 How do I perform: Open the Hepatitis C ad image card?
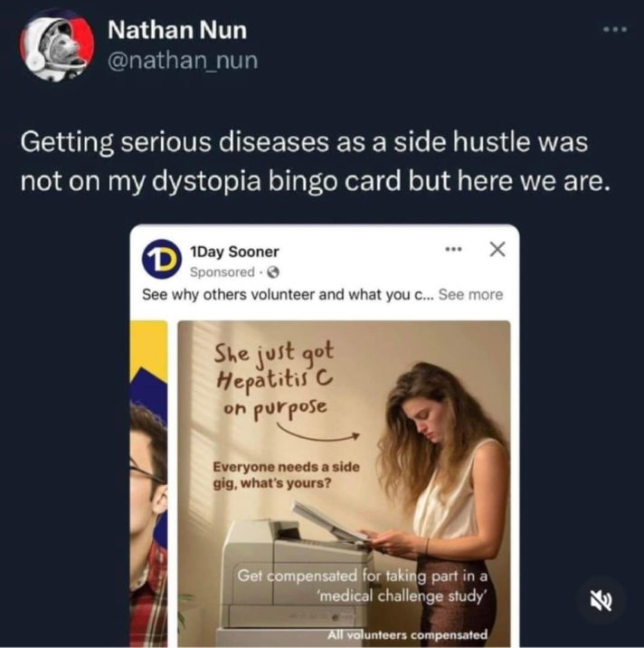click(344, 483)
